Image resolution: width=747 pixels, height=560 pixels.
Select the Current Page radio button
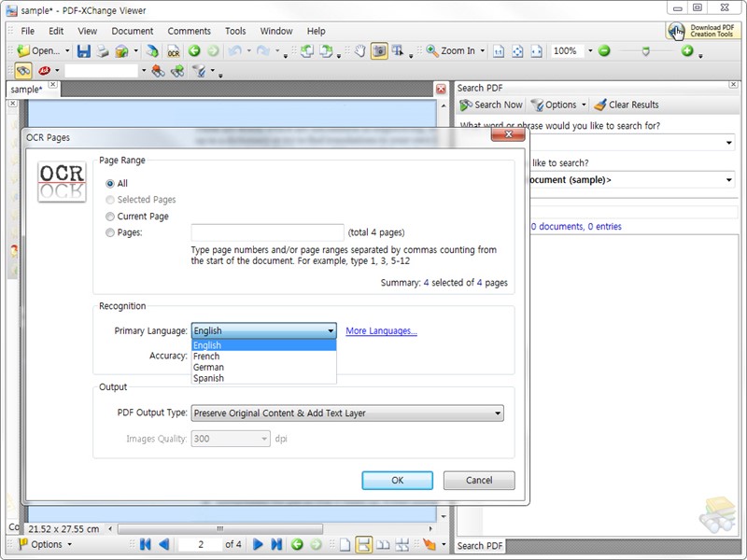click(x=110, y=217)
